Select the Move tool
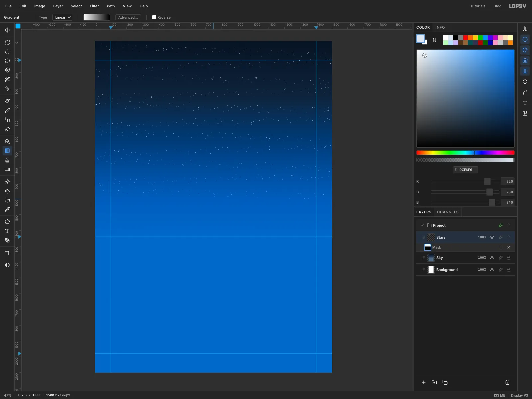The height and width of the screenshot is (399, 532). [x=7, y=30]
